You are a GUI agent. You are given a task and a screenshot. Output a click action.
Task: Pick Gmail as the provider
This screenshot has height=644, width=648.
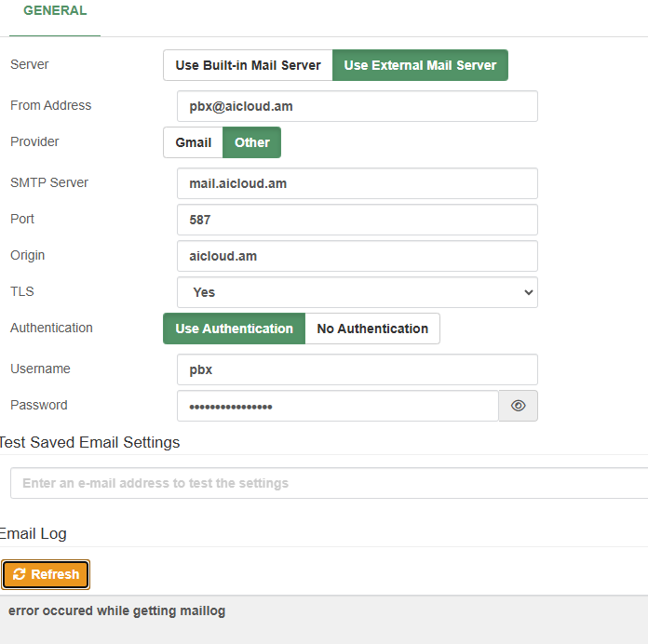point(193,142)
